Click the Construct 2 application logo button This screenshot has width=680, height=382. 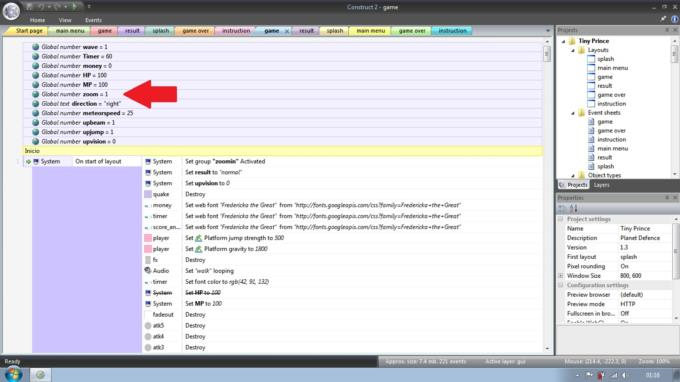point(11,11)
